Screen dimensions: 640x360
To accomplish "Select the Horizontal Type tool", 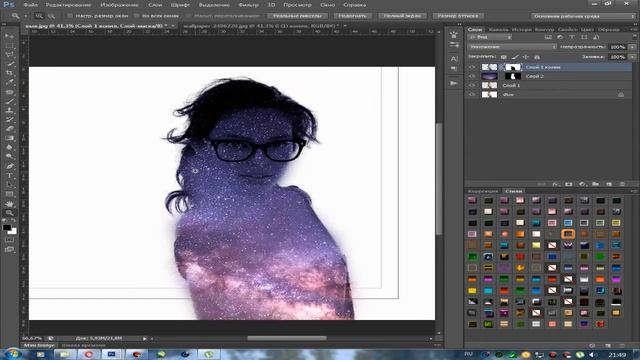I will [x=9, y=176].
